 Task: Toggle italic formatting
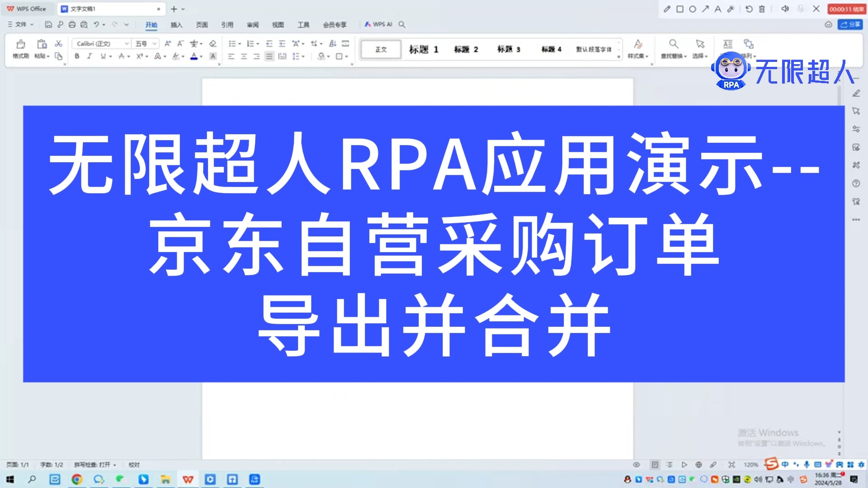point(90,56)
